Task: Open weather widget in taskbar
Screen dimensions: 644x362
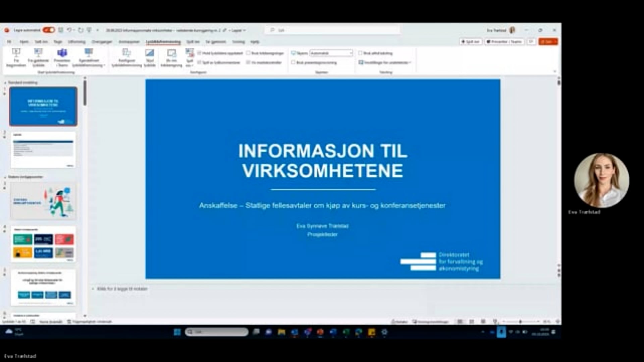Action: 14,332
